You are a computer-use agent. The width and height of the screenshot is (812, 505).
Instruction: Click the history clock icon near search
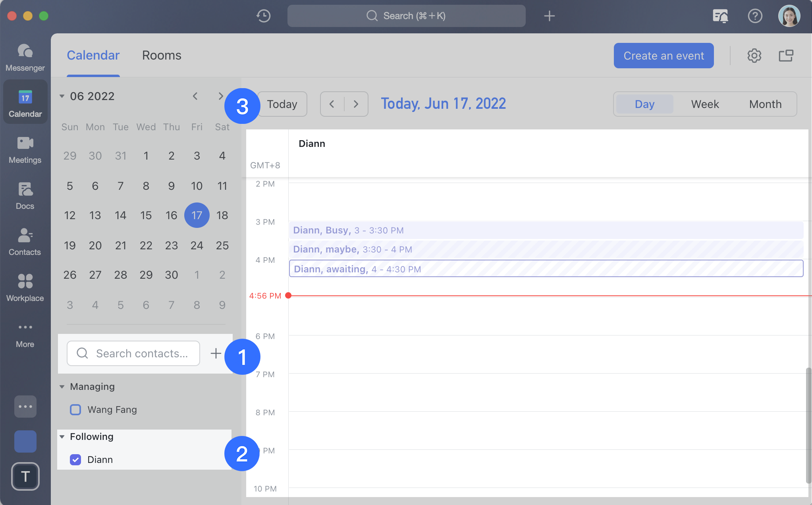tap(263, 15)
